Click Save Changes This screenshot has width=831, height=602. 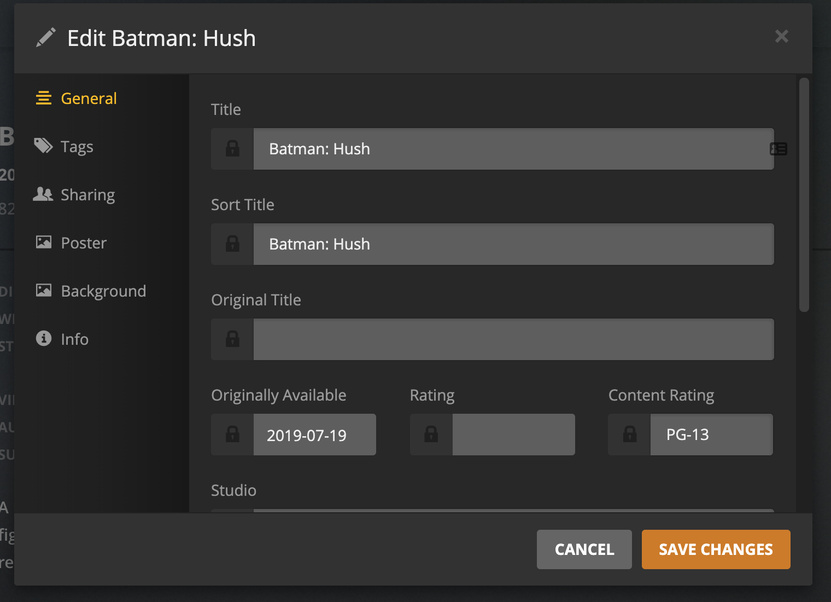[x=715, y=549]
